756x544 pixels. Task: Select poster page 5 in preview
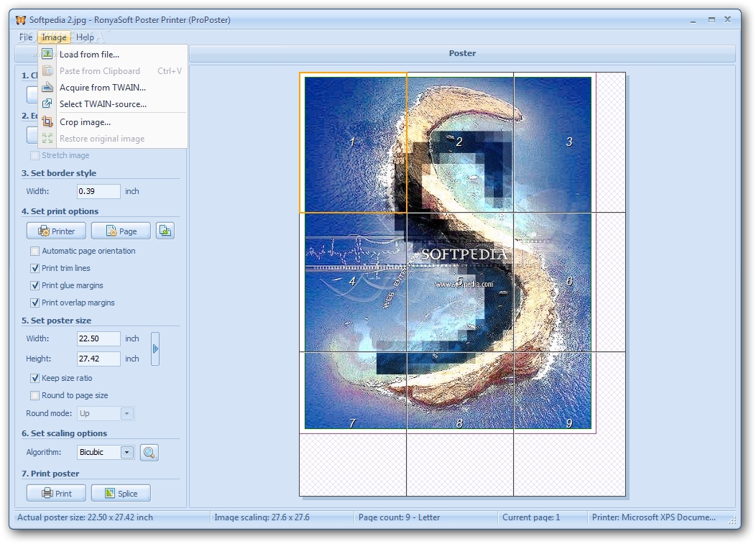[460, 282]
